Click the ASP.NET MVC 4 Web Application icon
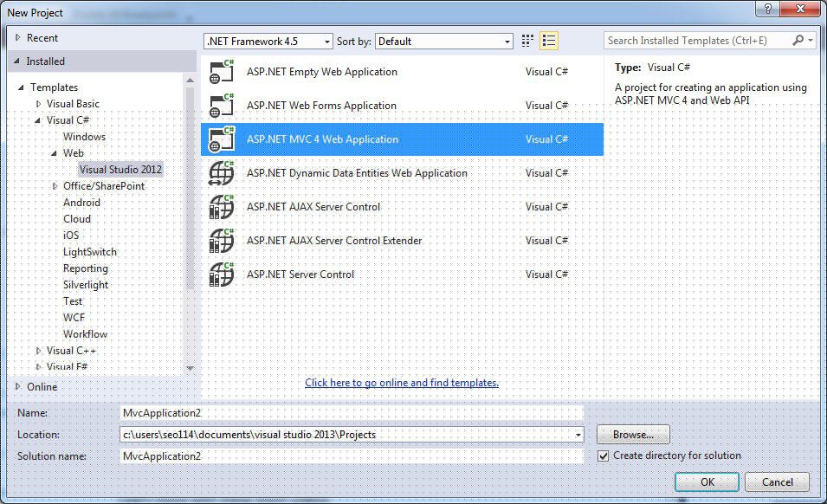This screenshot has width=827, height=504. 223,139
